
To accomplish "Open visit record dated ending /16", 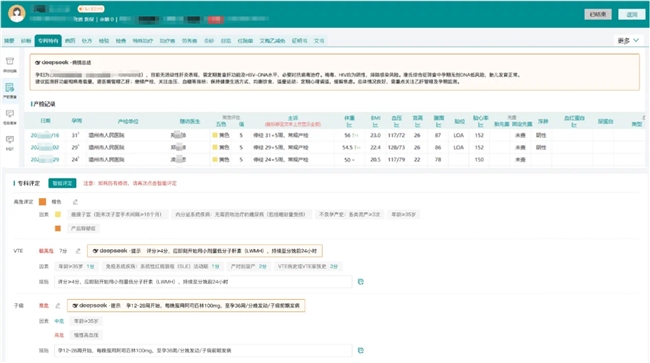I will 45,135.
